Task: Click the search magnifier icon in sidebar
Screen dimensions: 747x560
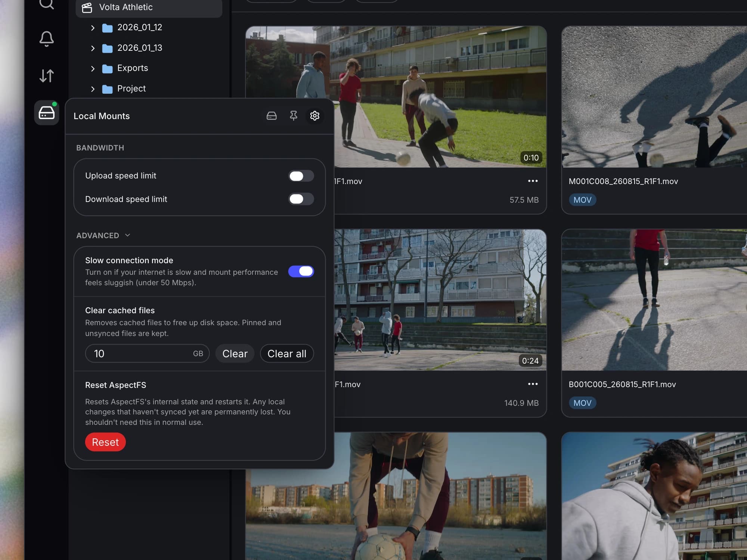Action: (47, 4)
